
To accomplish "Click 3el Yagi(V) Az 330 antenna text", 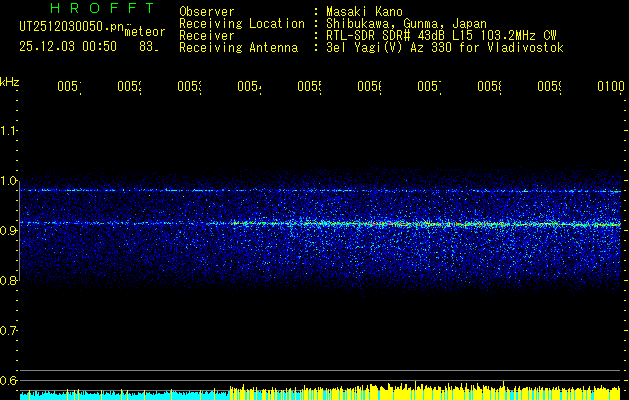I will (x=445, y=48).
